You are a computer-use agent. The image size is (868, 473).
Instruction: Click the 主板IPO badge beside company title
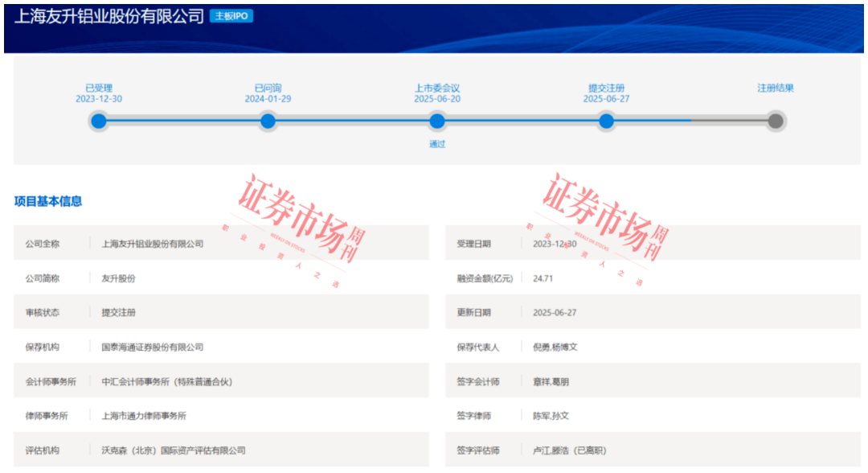pyautogui.click(x=231, y=16)
